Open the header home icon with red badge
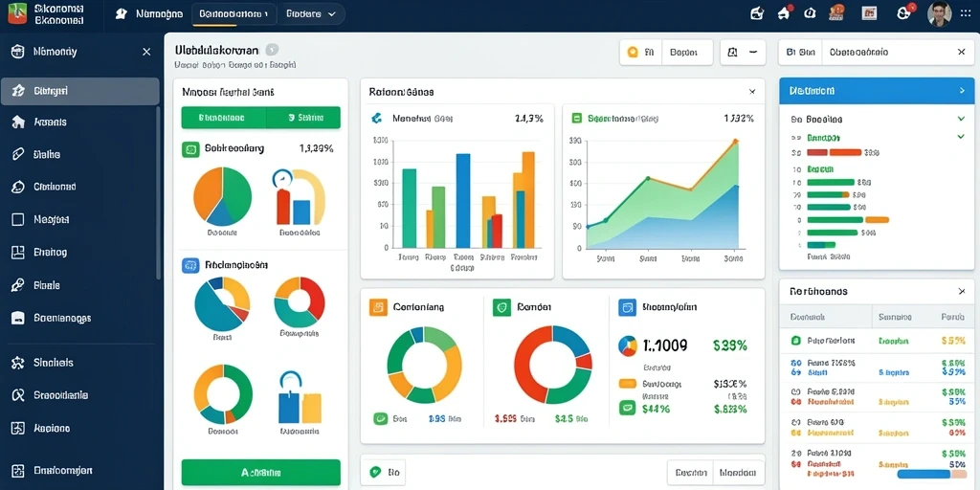 pyautogui.click(x=785, y=12)
